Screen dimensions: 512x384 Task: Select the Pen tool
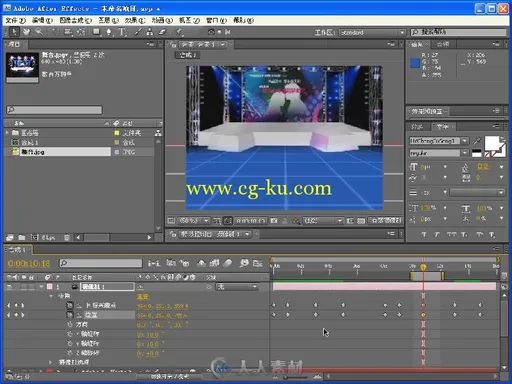click(x=109, y=32)
